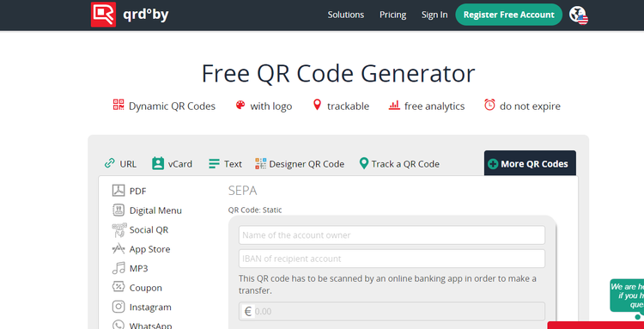Click the colorful Designer QR Code icon
The height and width of the screenshot is (329, 644).
click(260, 163)
